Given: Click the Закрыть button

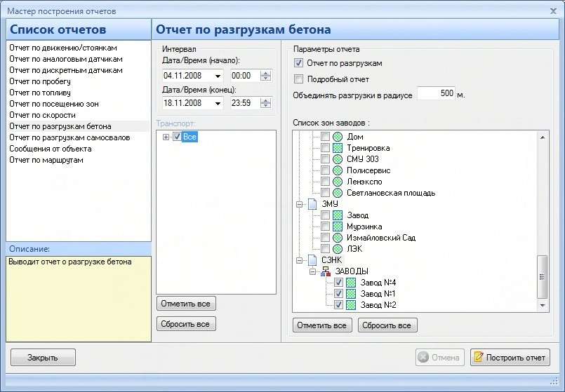Looking at the screenshot, I should pyautogui.click(x=43, y=358).
